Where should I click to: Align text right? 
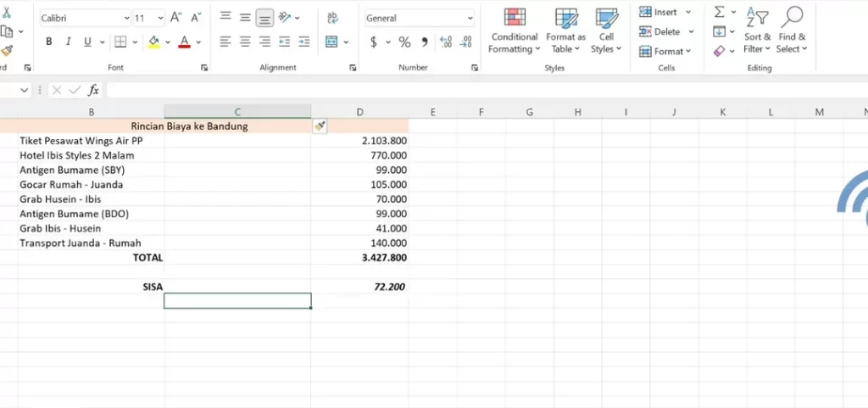(x=265, y=42)
